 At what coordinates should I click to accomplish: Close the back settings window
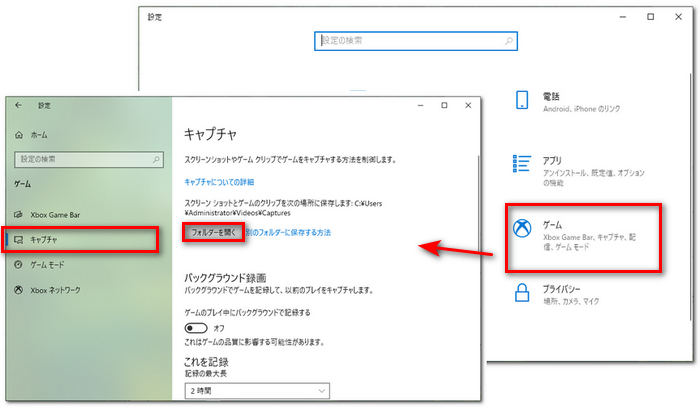tap(678, 17)
